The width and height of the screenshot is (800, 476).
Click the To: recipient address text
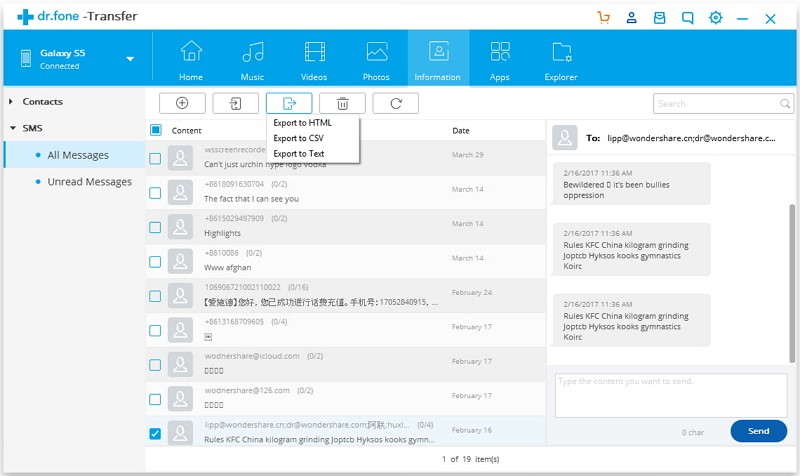(691, 138)
